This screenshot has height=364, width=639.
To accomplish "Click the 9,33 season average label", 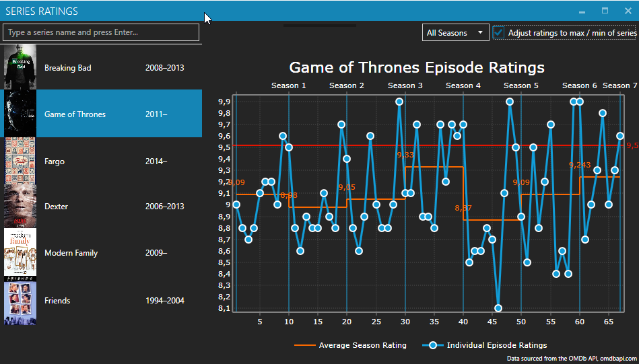I will (405, 155).
